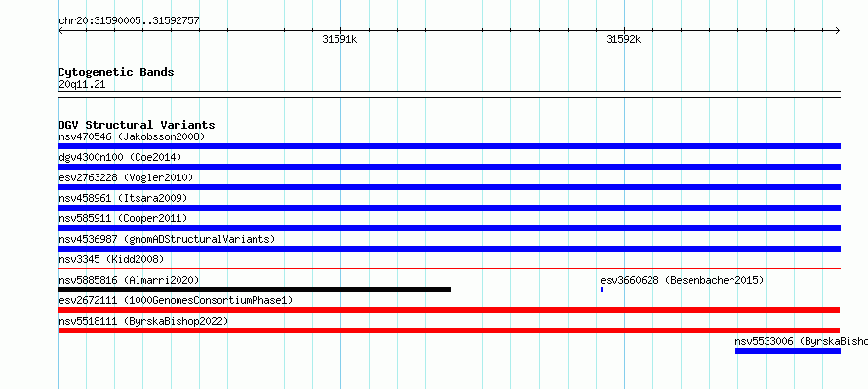Click the blue bar under nsv470546
Image resolution: width=868 pixels, height=389 pixels.
click(x=449, y=146)
